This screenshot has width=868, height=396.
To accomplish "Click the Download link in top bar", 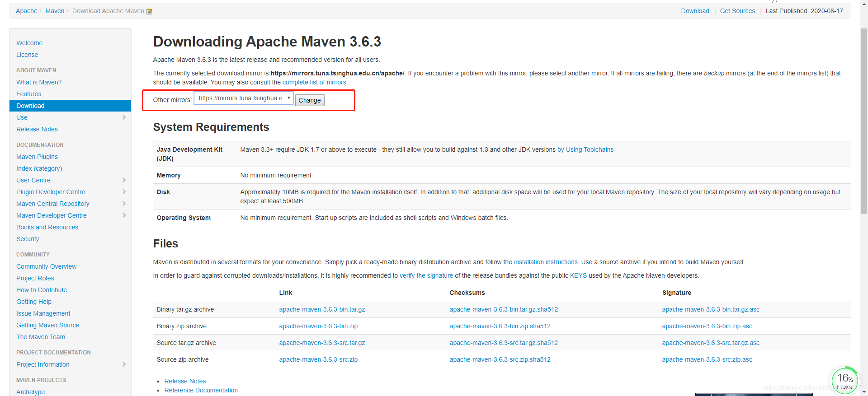I will 695,11.
